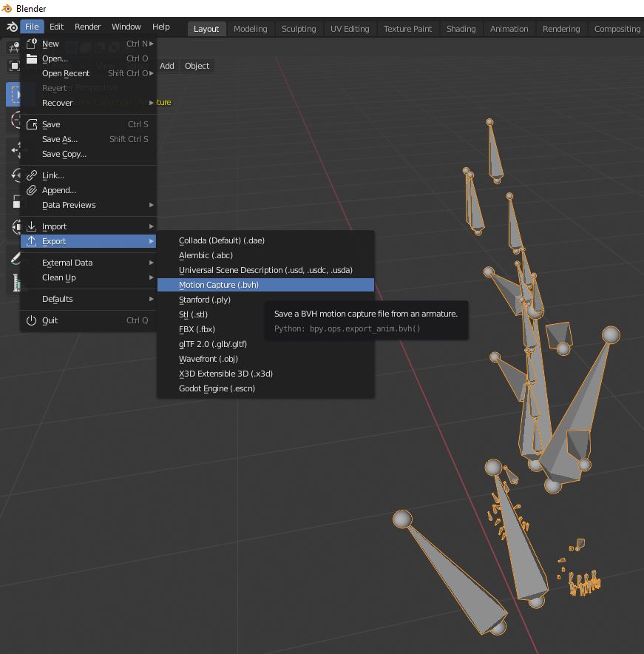Switch to the Texture Paint workspace tab

point(407,29)
